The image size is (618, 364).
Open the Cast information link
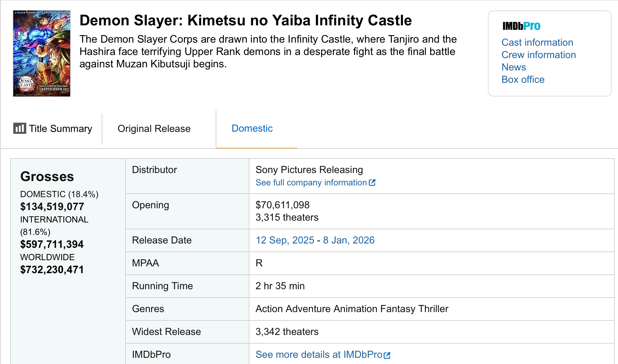click(537, 42)
